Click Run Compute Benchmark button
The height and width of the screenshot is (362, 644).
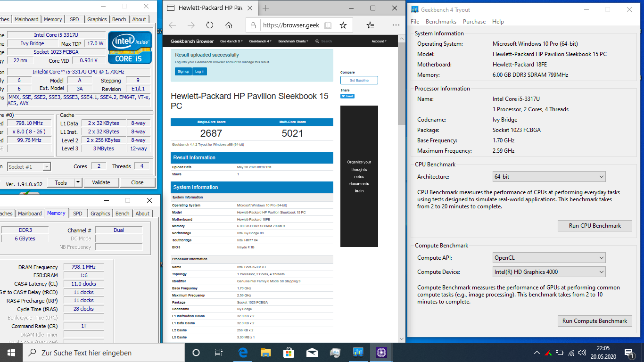pos(595,321)
